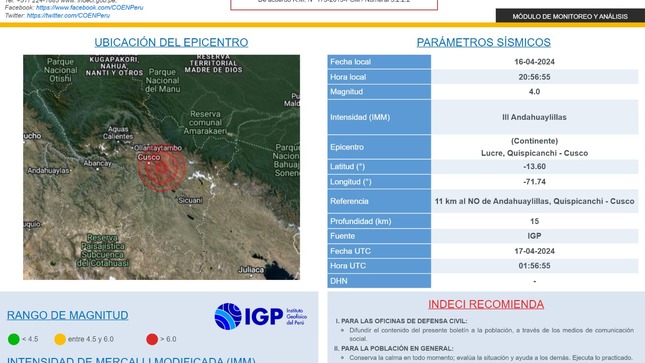
Task: Click the Fecha local value 16-04-2024
Action: (534, 62)
